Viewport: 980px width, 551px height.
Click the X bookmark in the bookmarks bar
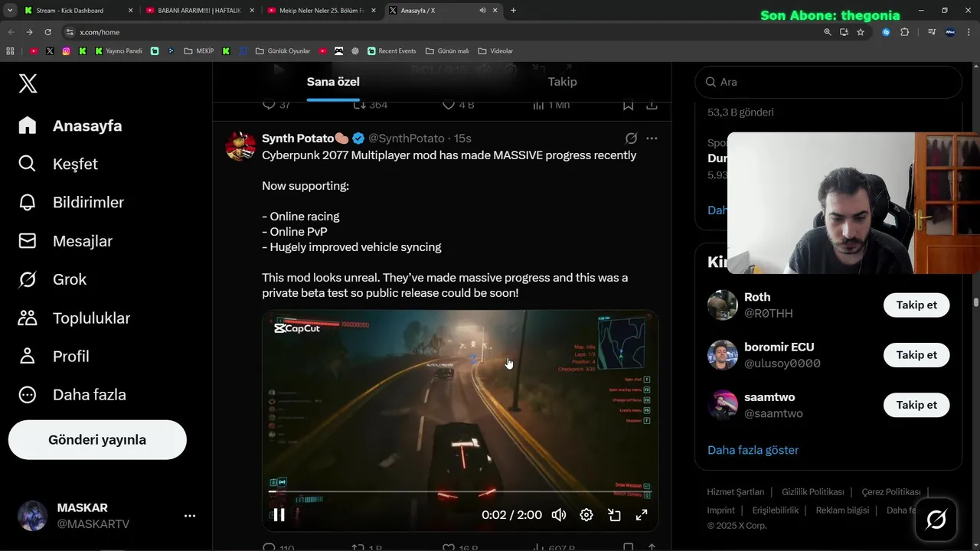coord(50,51)
